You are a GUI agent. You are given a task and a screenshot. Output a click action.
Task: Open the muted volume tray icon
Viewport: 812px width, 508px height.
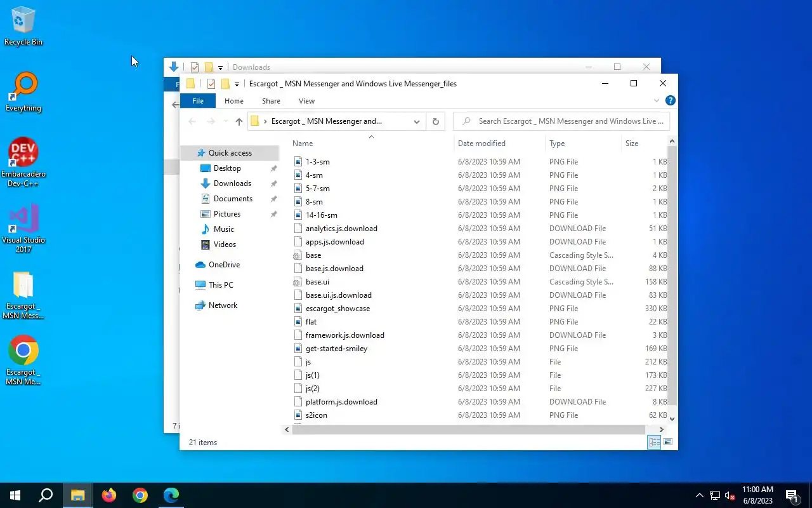[730, 495]
